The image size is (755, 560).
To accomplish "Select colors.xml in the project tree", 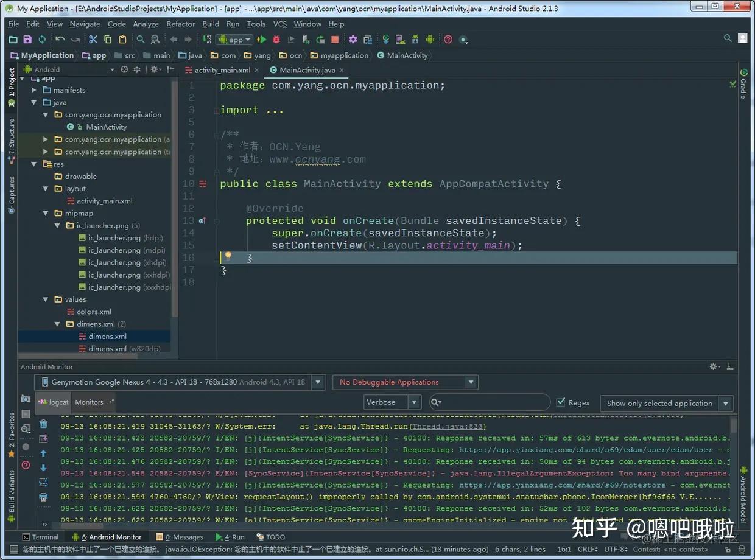I will (94, 312).
